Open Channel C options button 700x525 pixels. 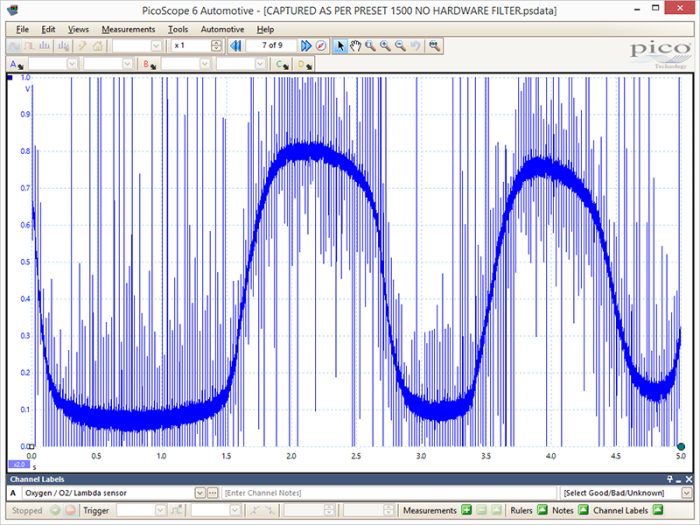(x=281, y=65)
